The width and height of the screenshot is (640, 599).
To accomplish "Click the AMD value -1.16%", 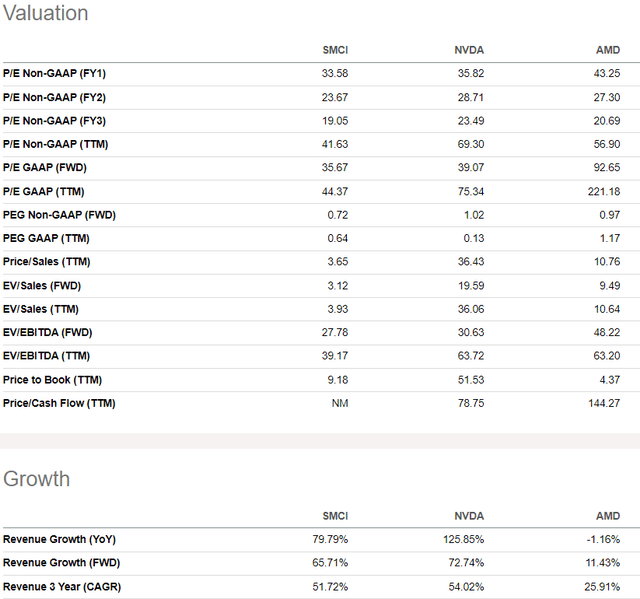I will [x=603, y=539].
